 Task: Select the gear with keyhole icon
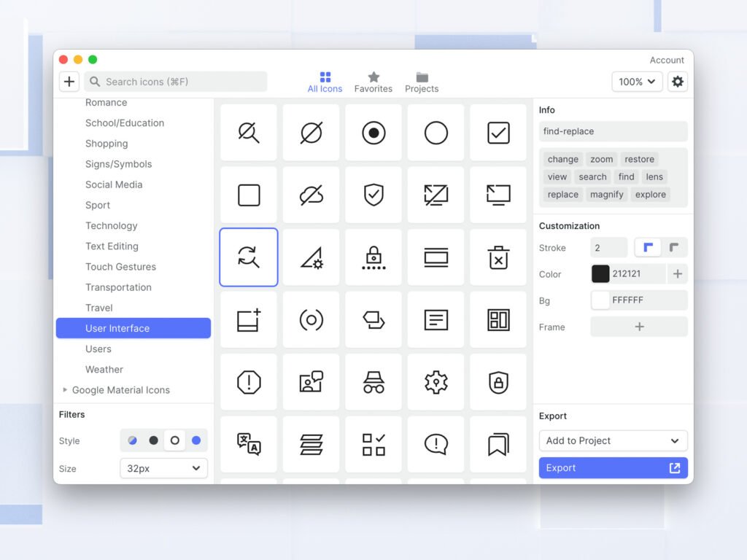click(436, 382)
